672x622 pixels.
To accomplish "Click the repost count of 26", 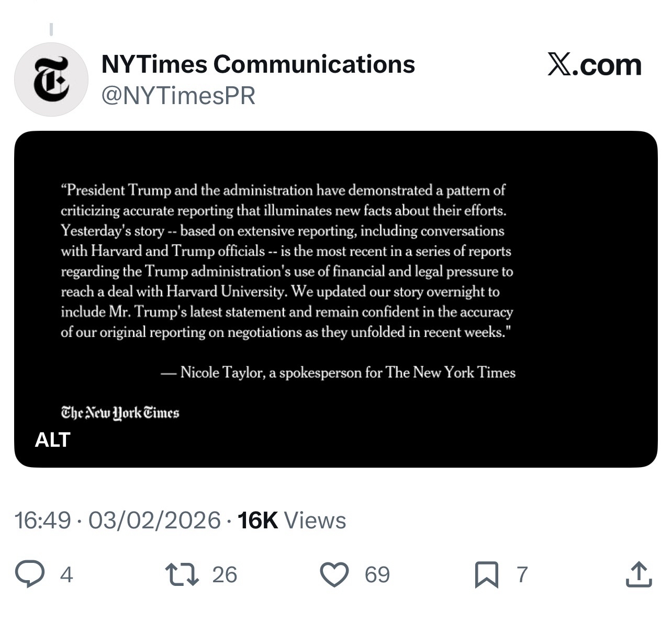I will coord(225,574).
